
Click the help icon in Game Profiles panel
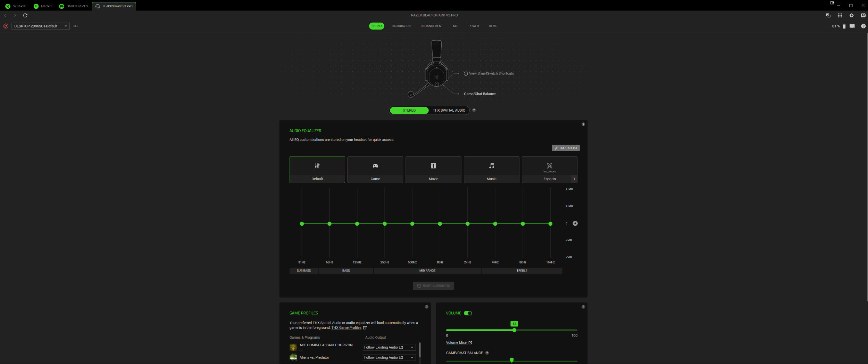click(x=427, y=307)
